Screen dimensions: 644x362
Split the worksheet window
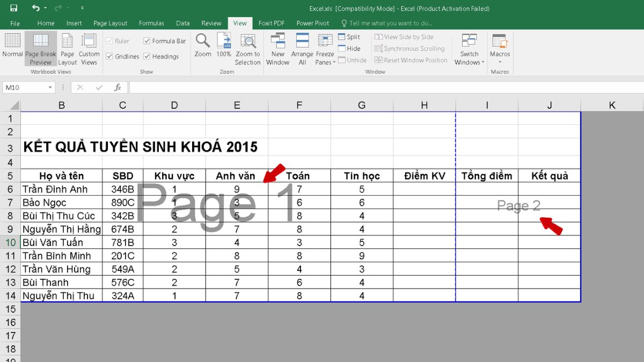[x=349, y=37]
